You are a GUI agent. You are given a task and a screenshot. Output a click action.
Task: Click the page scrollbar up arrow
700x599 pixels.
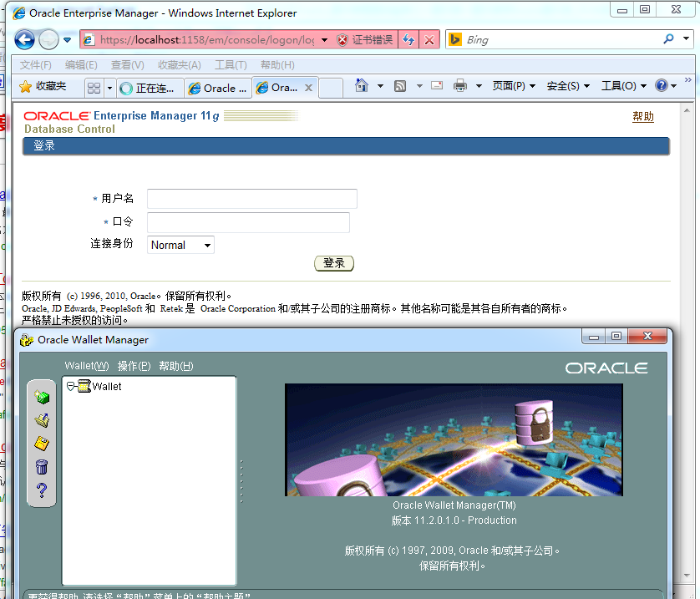pos(687,110)
